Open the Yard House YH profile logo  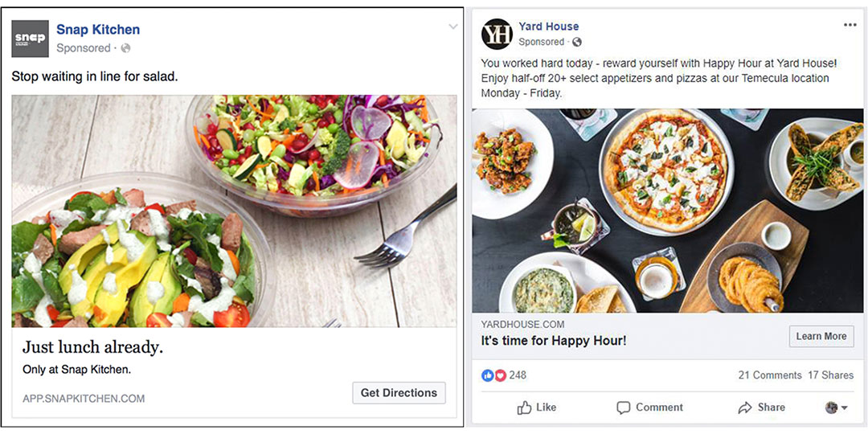[497, 35]
